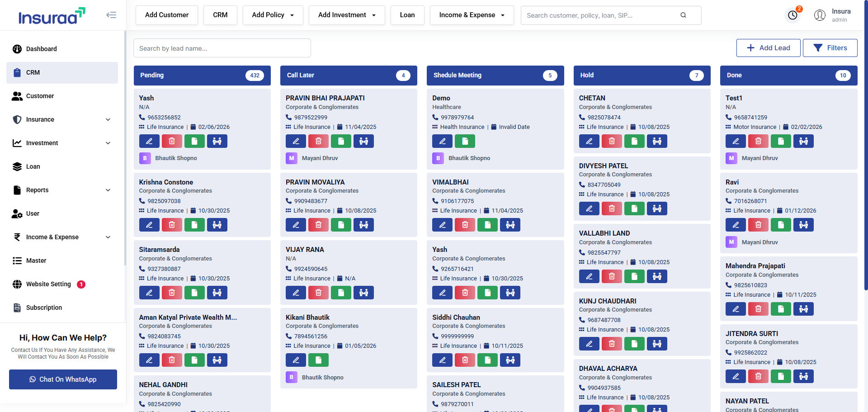868x412 pixels.
Task: Select CRM in the sidebar
Action: 62,72
